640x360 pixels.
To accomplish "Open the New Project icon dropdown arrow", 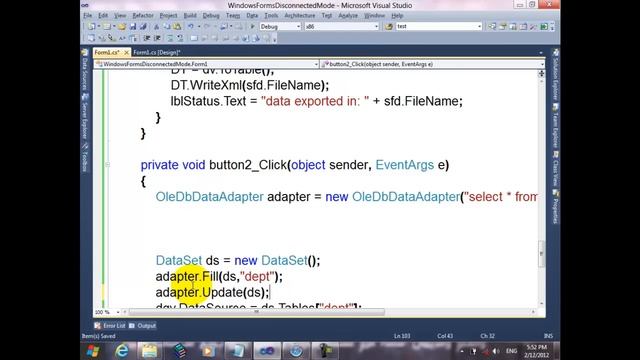I will click(x=98, y=27).
